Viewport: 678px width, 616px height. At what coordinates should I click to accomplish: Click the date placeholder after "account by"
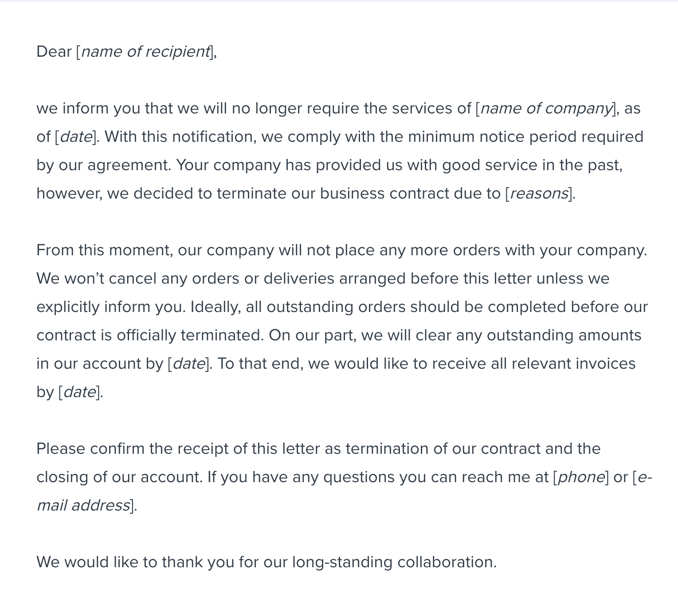click(189, 364)
